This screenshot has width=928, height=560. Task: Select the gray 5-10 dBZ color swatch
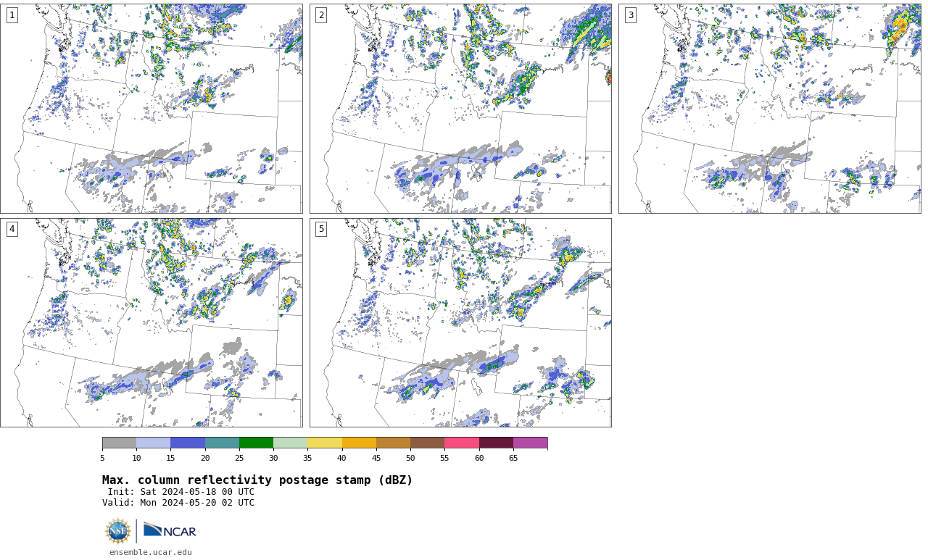(119, 443)
